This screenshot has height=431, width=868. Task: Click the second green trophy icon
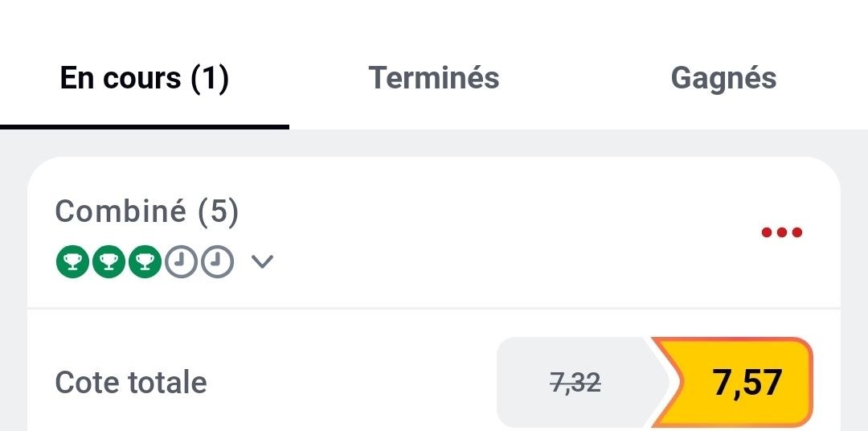coord(108,261)
